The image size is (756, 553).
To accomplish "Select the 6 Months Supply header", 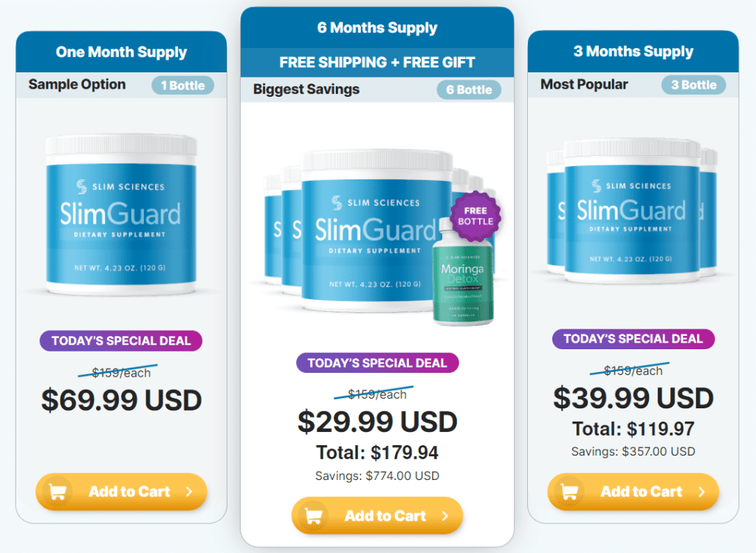I will [x=377, y=27].
